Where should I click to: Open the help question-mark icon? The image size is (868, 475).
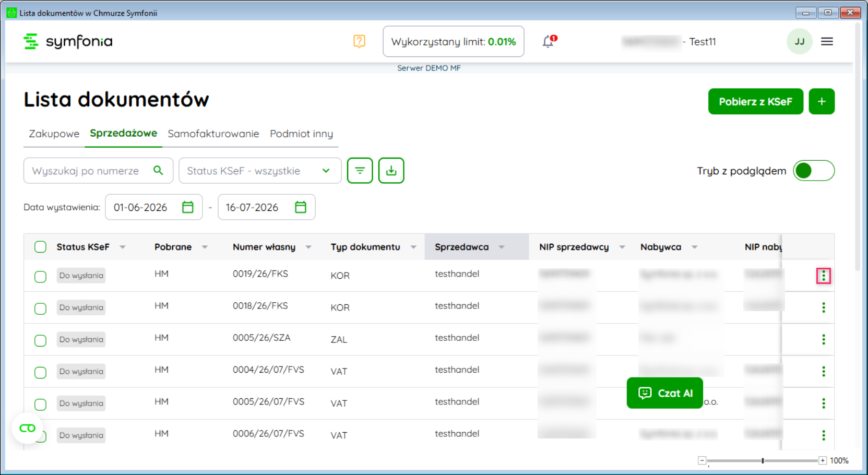point(359,41)
